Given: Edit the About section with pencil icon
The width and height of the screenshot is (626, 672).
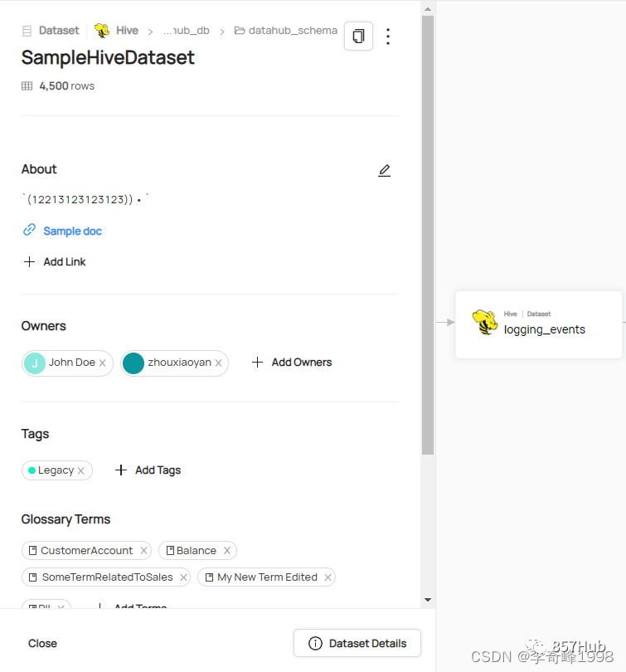Looking at the screenshot, I should (x=384, y=170).
